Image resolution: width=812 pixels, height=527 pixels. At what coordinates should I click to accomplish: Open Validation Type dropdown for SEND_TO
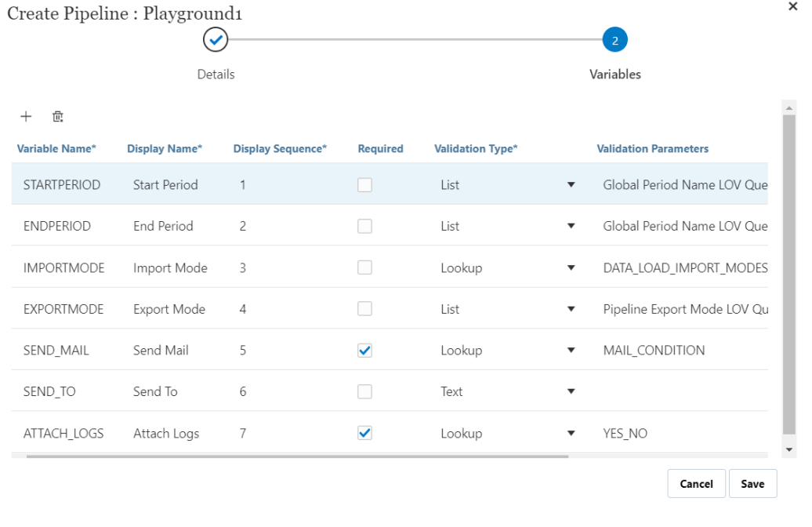(x=571, y=391)
